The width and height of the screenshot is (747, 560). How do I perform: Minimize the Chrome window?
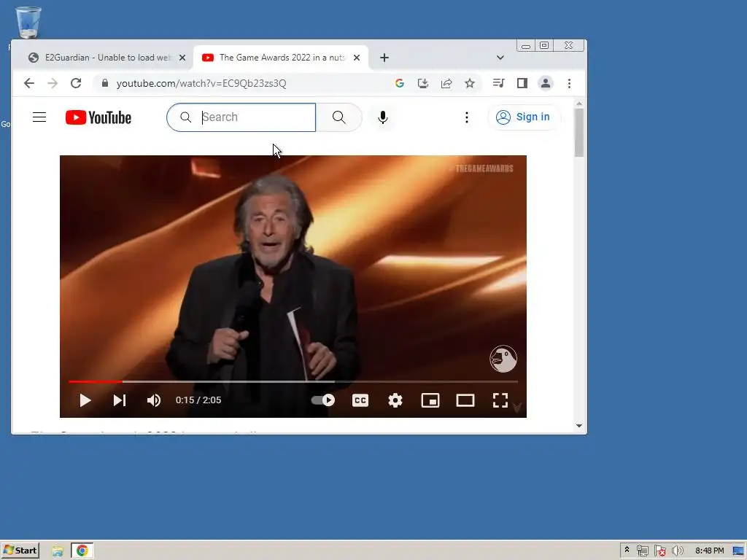coord(526,46)
